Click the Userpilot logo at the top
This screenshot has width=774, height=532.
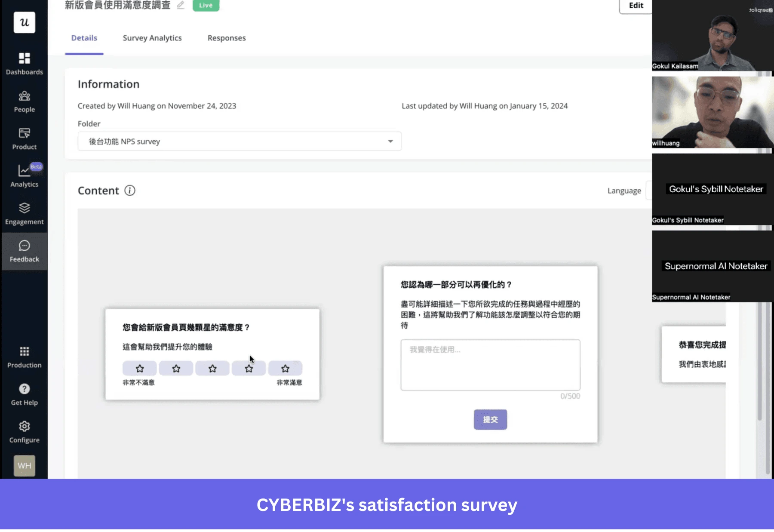[25, 22]
